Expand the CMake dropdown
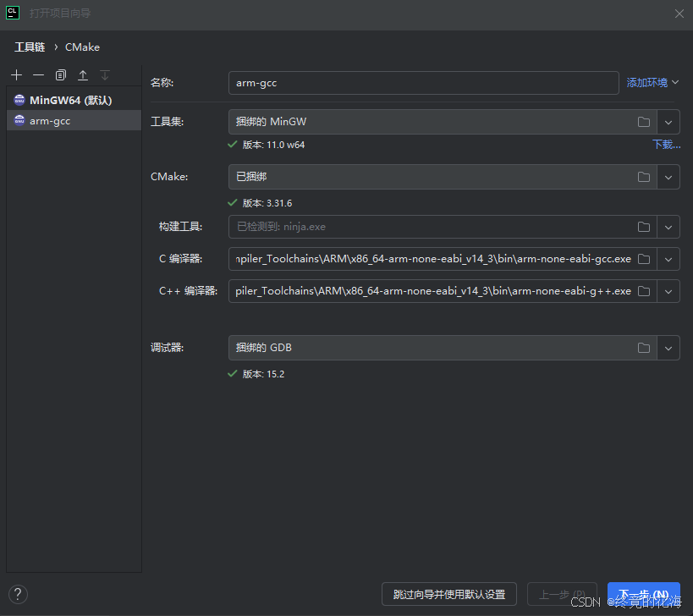Viewport: 693px width, 616px height. click(x=668, y=177)
